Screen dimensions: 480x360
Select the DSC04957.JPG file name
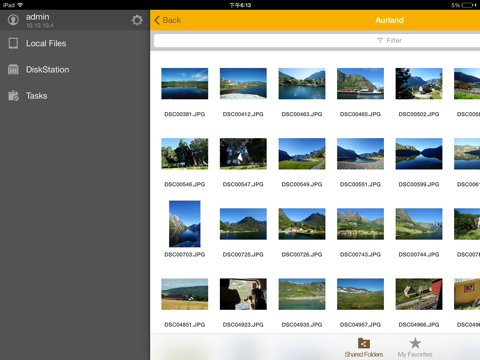360,325
